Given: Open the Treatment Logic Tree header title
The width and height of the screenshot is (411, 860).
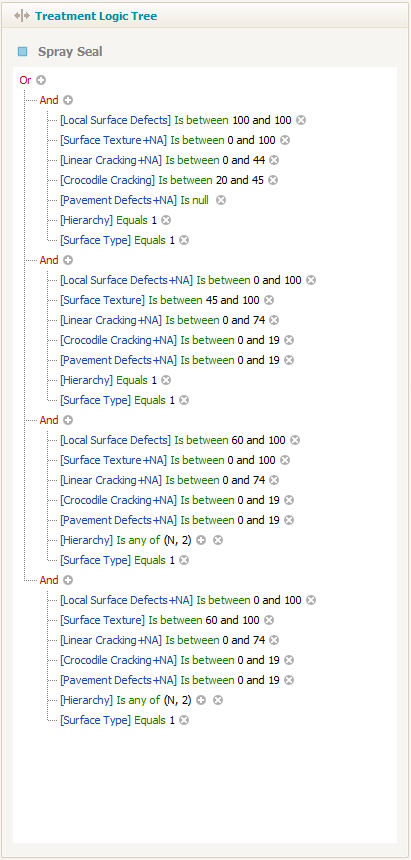Looking at the screenshot, I should pyautogui.click(x=96, y=16).
